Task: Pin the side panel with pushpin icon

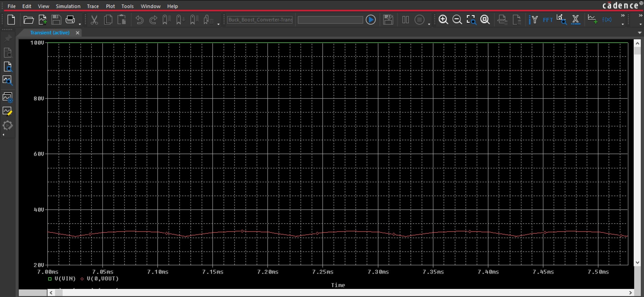Action: coord(8,38)
